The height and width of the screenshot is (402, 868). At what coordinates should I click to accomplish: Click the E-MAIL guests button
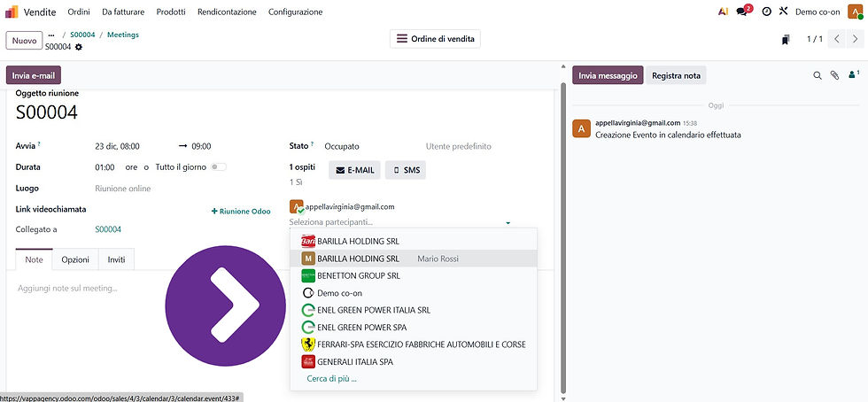(x=355, y=171)
